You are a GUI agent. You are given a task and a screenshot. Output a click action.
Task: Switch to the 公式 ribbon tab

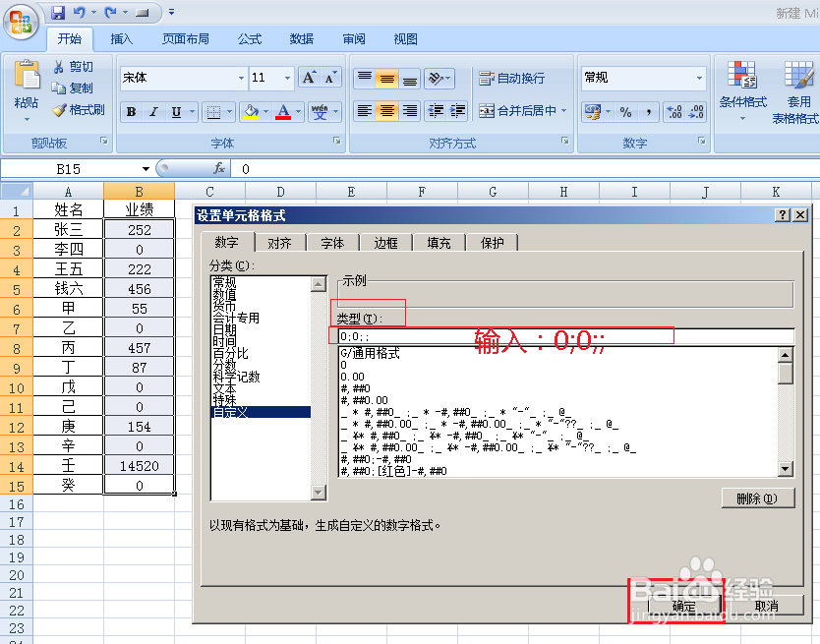click(250, 38)
